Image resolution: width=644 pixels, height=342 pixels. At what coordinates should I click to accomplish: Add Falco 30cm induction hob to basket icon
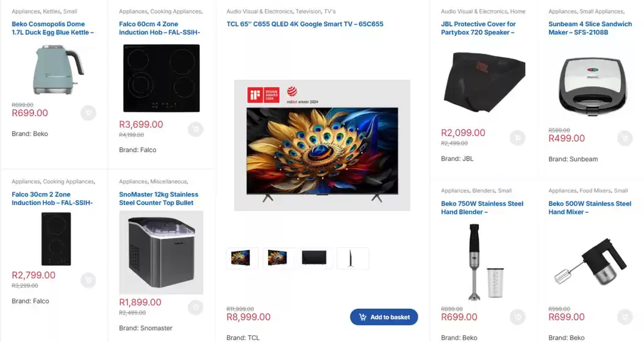click(88, 280)
